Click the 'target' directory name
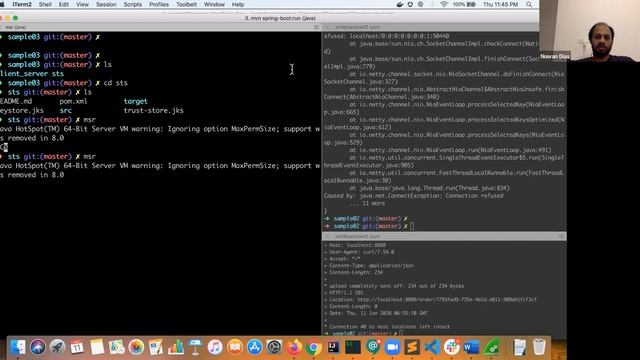This screenshot has height=360, width=640. tap(136, 101)
